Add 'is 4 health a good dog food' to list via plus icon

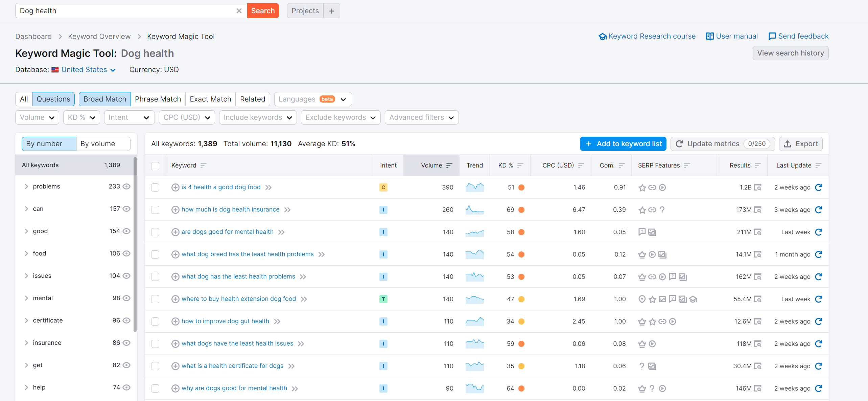coord(175,187)
